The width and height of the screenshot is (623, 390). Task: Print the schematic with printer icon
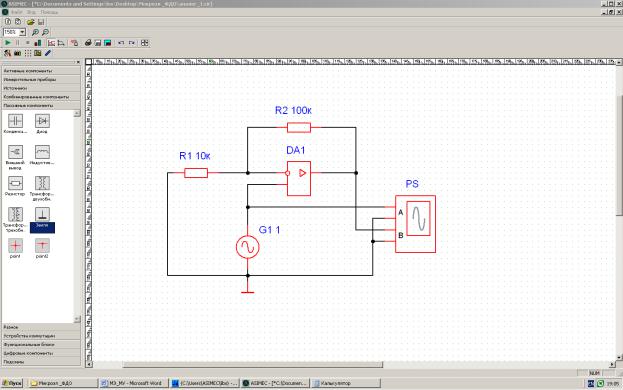click(x=88, y=42)
